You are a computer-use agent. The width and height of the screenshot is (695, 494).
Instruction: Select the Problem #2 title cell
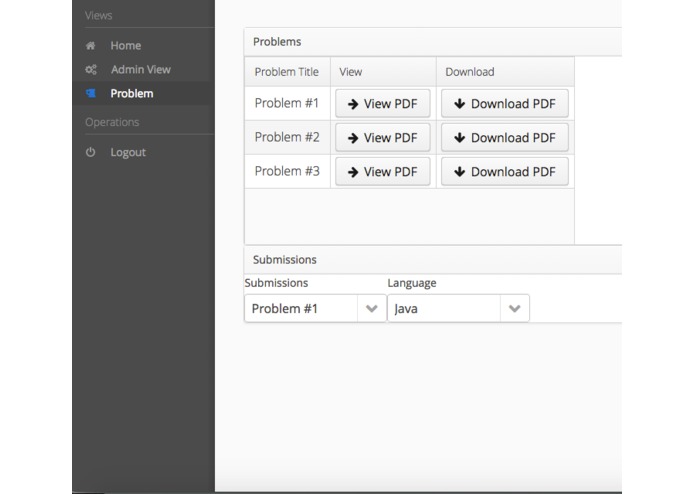(x=287, y=137)
